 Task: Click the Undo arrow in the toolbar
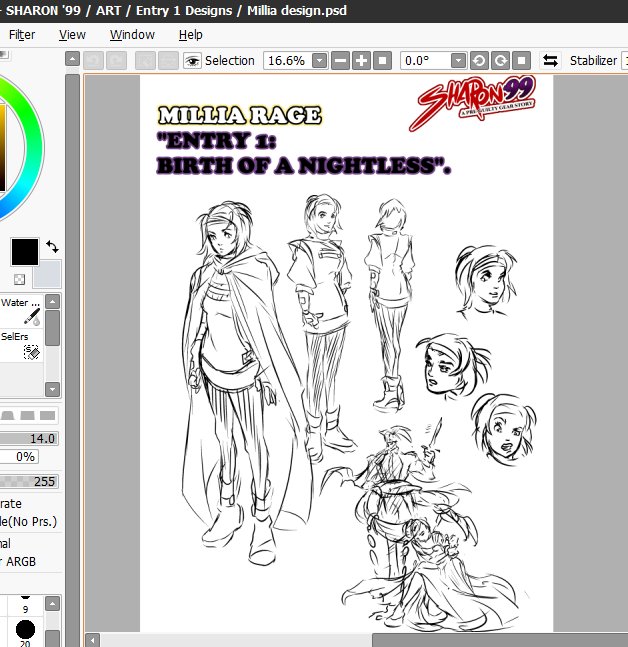tap(93, 61)
